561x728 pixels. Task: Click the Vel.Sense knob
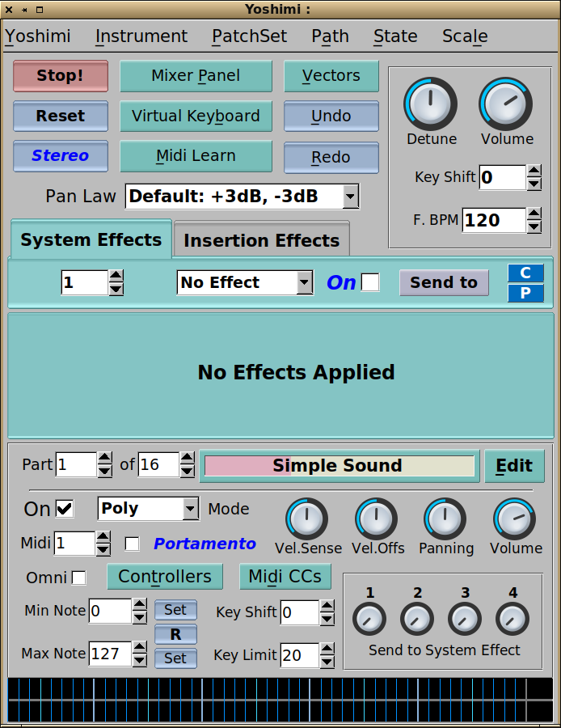tap(307, 518)
